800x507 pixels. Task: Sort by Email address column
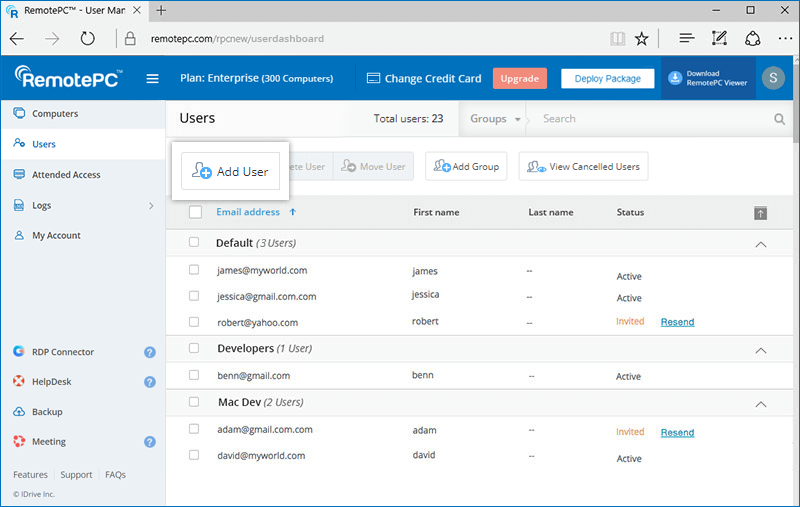pos(248,212)
